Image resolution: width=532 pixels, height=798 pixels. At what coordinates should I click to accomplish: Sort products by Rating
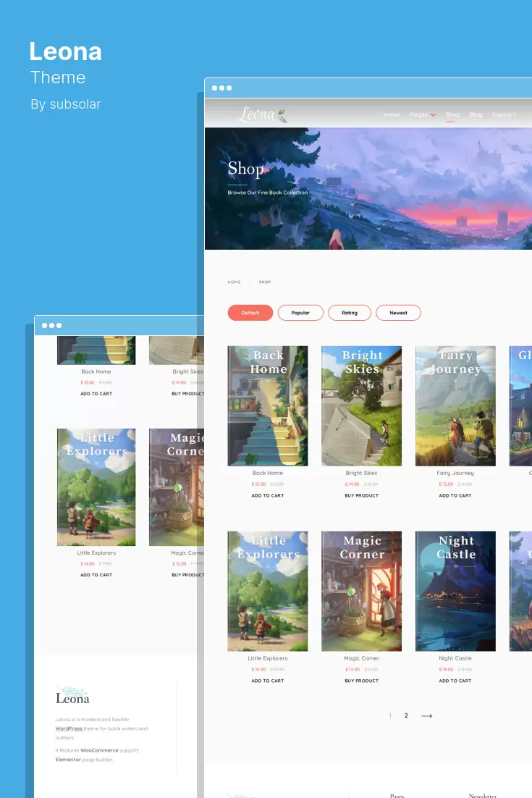350,313
